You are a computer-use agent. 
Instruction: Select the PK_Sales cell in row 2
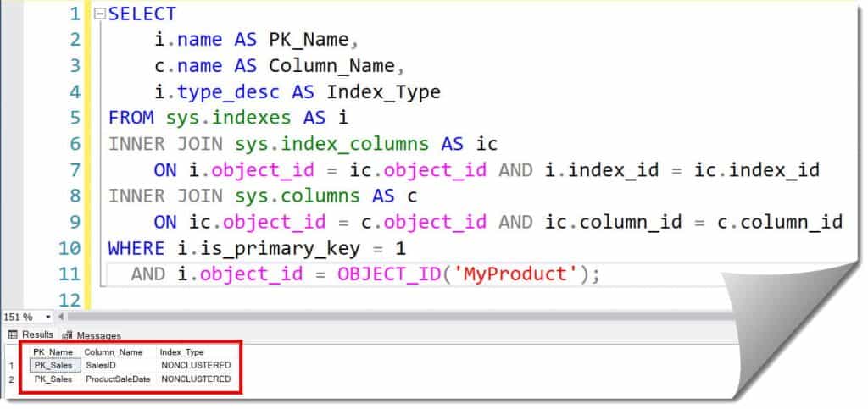(x=53, y=379)
